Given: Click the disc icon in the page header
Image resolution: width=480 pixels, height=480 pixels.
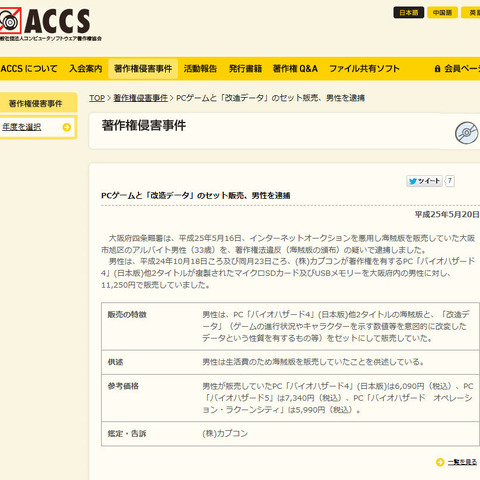Looking at the screenshot, I should click(x=467, y=133).
